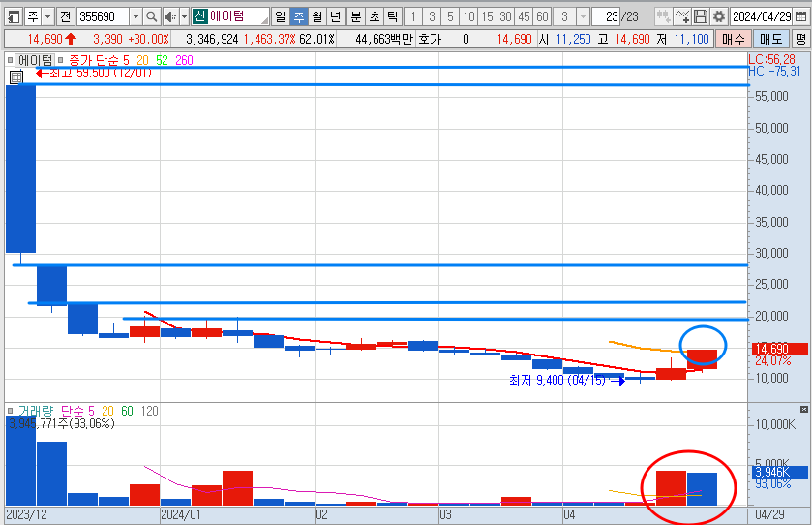Click the date field 2024/04/29
The image size is (812, 525).
pos(762,17)
